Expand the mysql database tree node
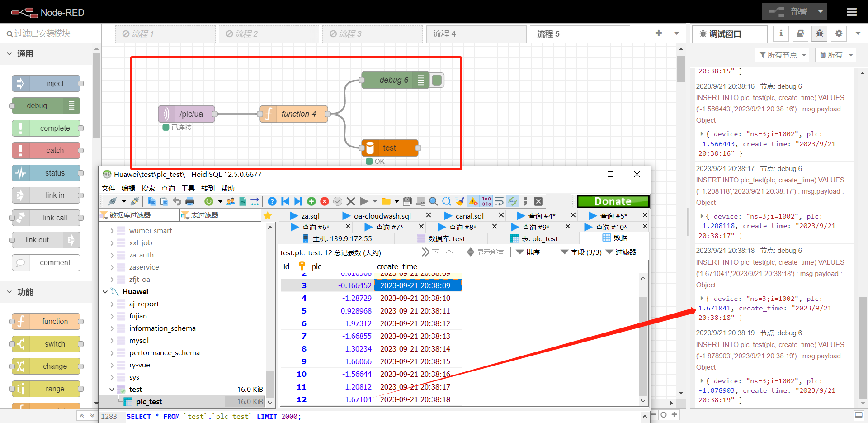Screen dimensions: 868x423 (x=112, y=341)
